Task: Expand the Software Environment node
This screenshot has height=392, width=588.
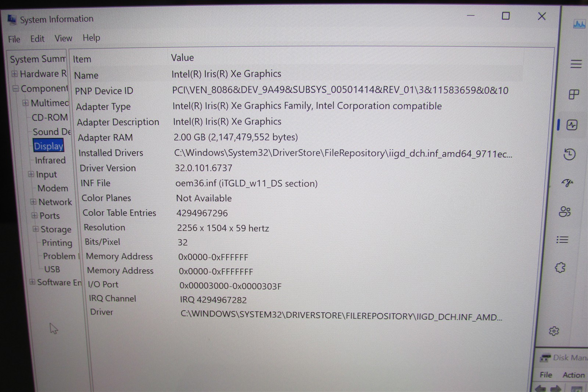Action: point(32,282)
